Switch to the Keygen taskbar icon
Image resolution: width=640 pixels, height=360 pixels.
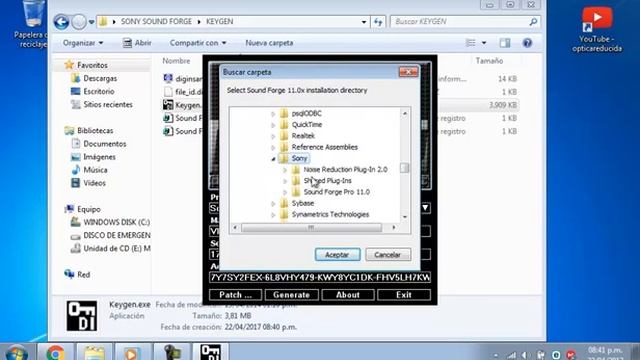click(211, 352)
